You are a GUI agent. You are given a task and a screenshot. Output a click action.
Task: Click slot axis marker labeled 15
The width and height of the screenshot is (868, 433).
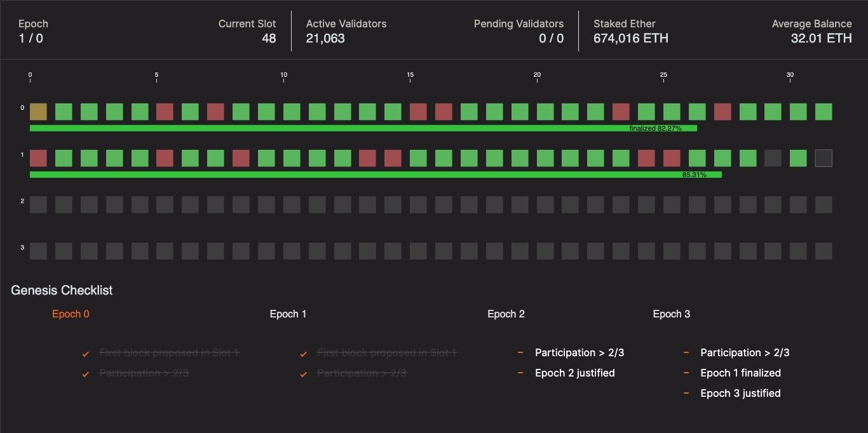[x=410, y=76]
